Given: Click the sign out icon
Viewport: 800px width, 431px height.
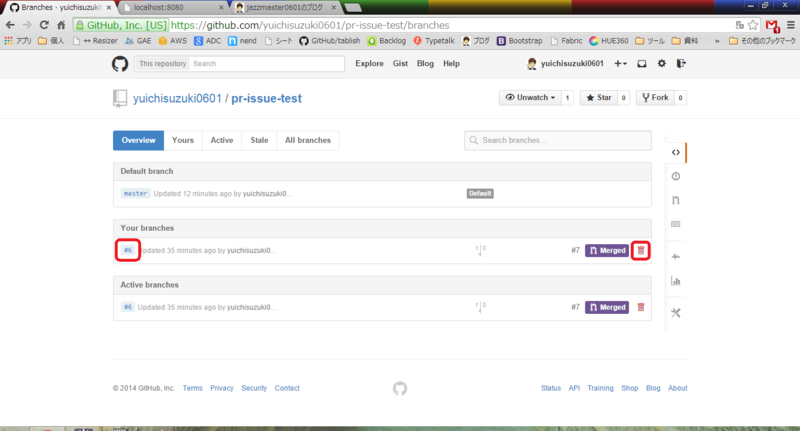Looking at the screenshot, I should [x=681, y=64].
